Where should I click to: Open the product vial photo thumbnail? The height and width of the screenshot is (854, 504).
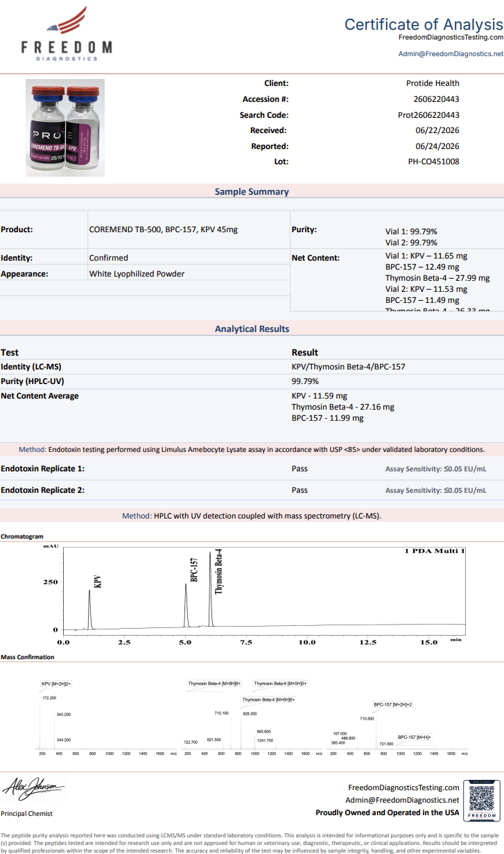(x=65, y=128)
